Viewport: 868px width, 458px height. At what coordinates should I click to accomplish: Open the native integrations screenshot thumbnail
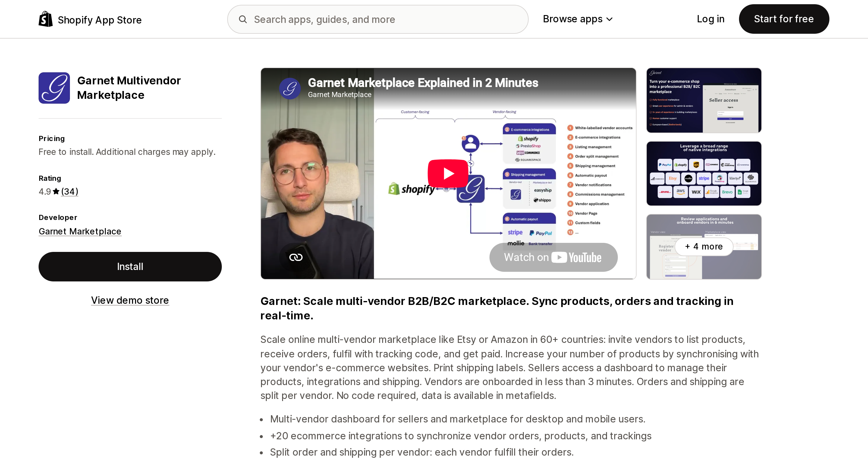tap(703, 174)
